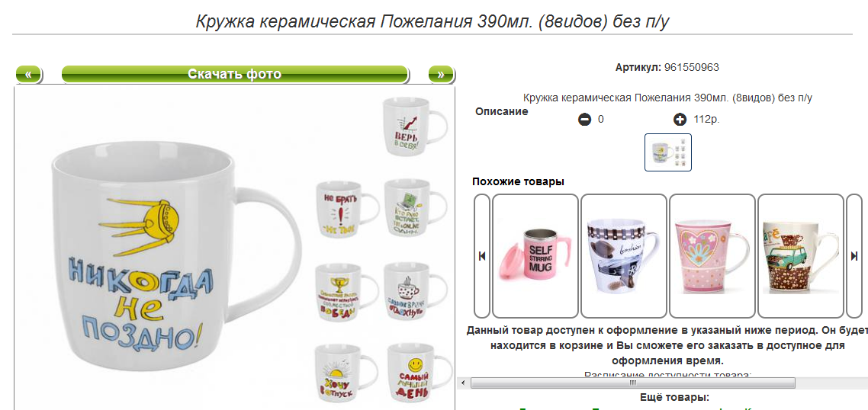Image resolution: width=868 pixels, height=410 pixels.
Task: Click the Описание label
Action: (502, 111)
